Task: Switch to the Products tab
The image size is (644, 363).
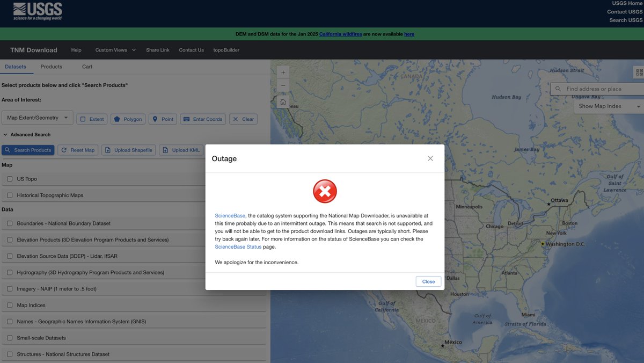Action: pos(52,67)
